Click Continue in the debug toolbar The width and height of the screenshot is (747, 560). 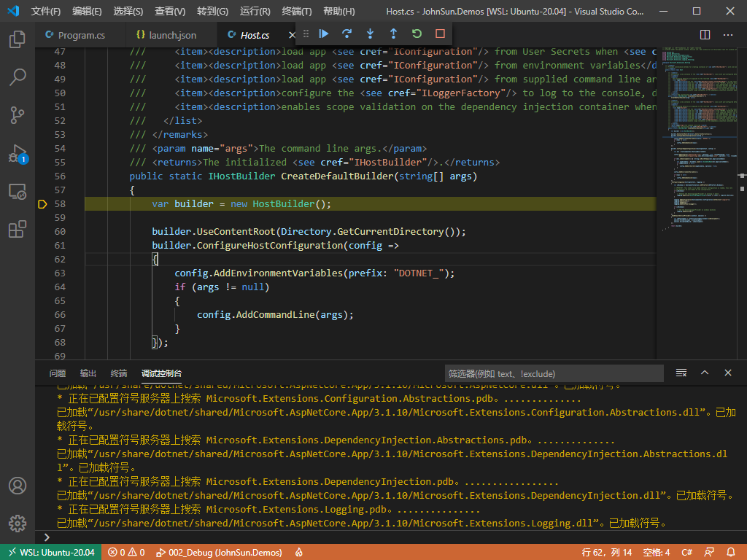[x=324, y=34]
